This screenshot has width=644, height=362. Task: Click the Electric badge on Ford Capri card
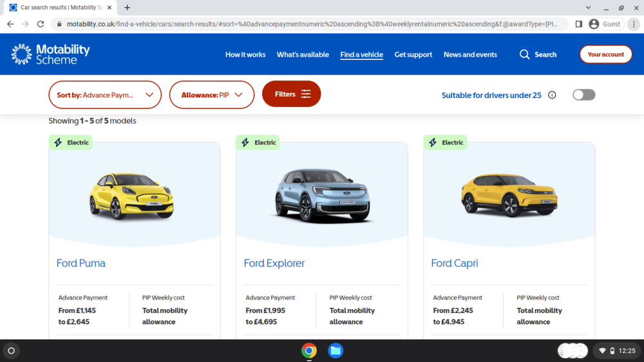tap(445, 142)
